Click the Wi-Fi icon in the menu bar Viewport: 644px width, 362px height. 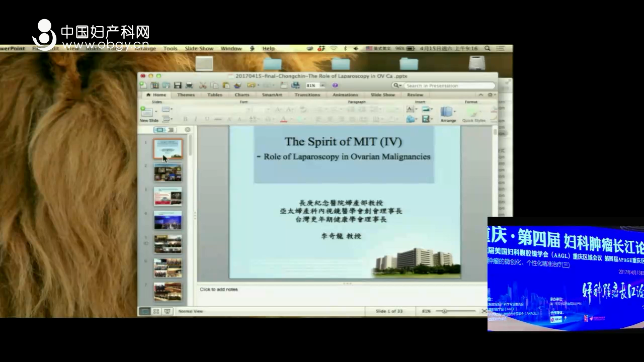pos(333,49)
